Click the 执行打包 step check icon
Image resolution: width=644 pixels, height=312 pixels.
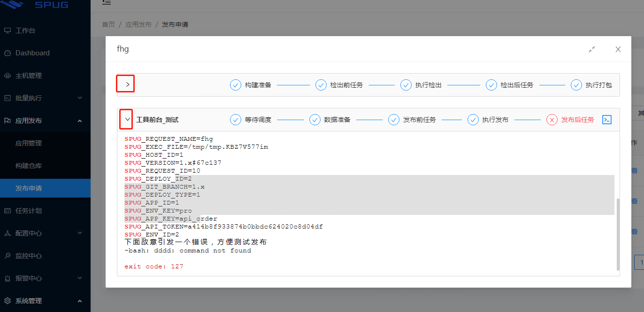click(576, 85)
